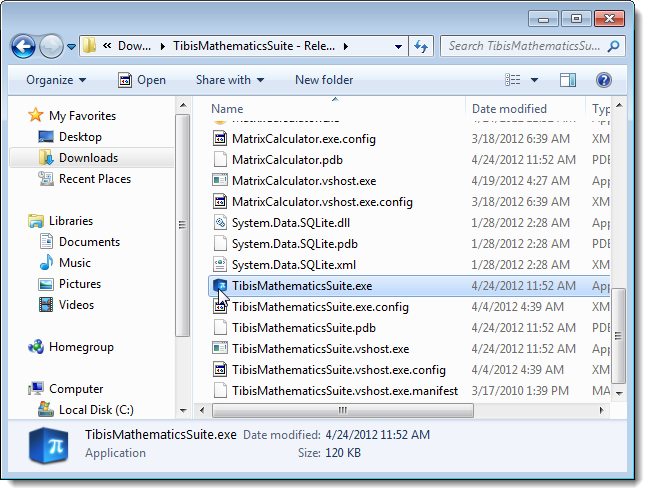Click the horizontal scrollbar left arrow
This screenshot has width=650, height=495.
click(x=202, y=410)
